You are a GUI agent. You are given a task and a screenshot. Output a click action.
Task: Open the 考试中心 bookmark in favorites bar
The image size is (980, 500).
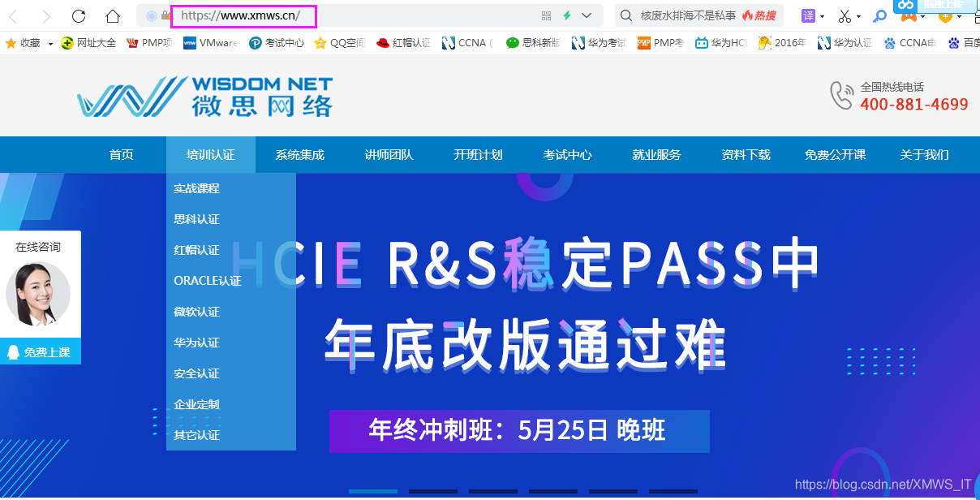pos(277,43)
